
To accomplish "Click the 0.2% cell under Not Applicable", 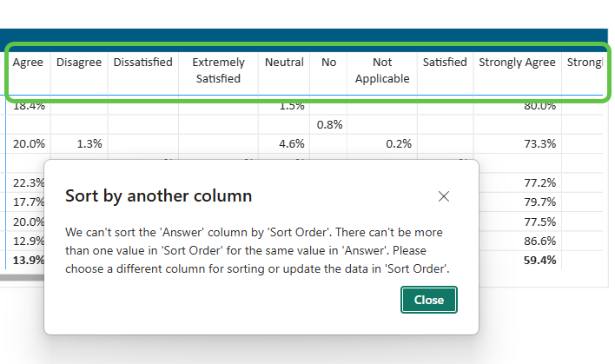I will [x=399, y=144].
